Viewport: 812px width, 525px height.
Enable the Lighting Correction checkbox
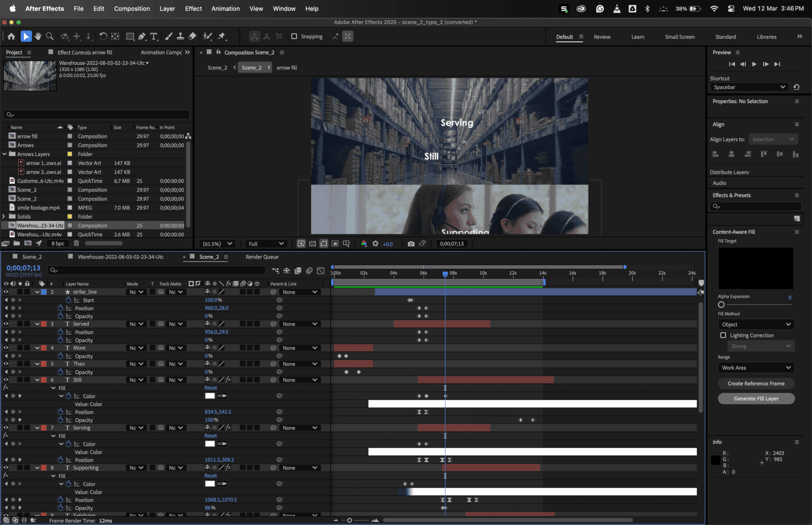point(723,335)
